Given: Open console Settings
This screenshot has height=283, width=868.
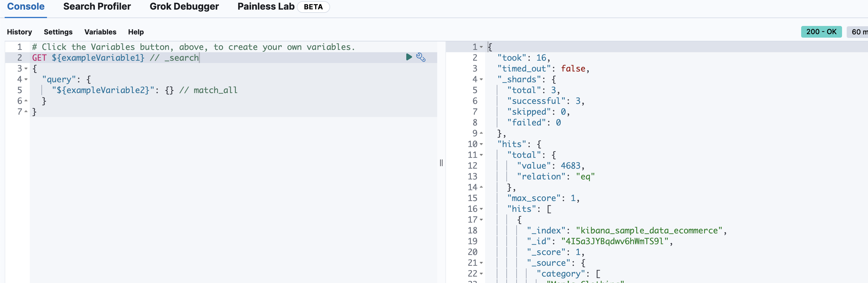Looking at the screenshot, I should coord(58,32).
